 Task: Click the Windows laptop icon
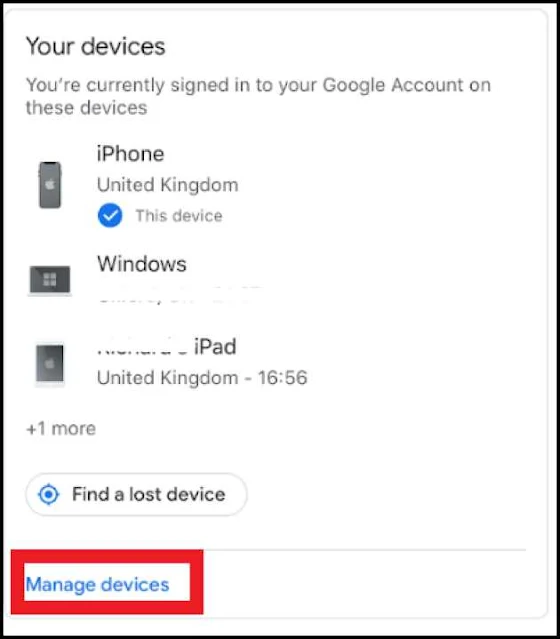(x=50, y=280)
